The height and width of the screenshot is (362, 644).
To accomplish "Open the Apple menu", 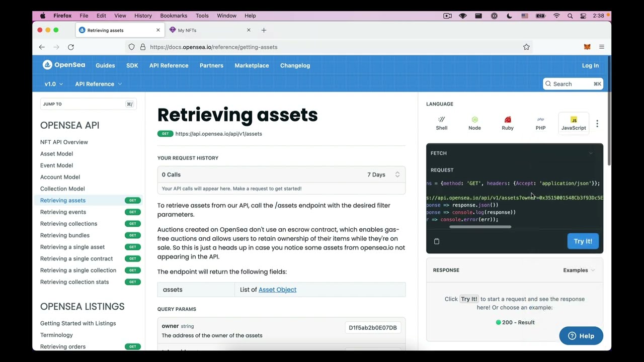I will [43, 16].
